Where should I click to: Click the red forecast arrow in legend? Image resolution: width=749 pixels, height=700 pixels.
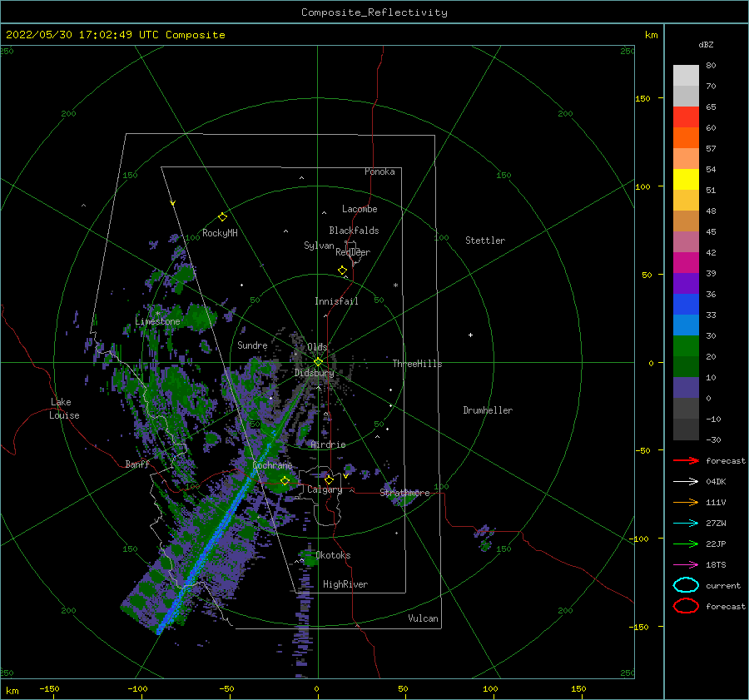click(686, 460)
